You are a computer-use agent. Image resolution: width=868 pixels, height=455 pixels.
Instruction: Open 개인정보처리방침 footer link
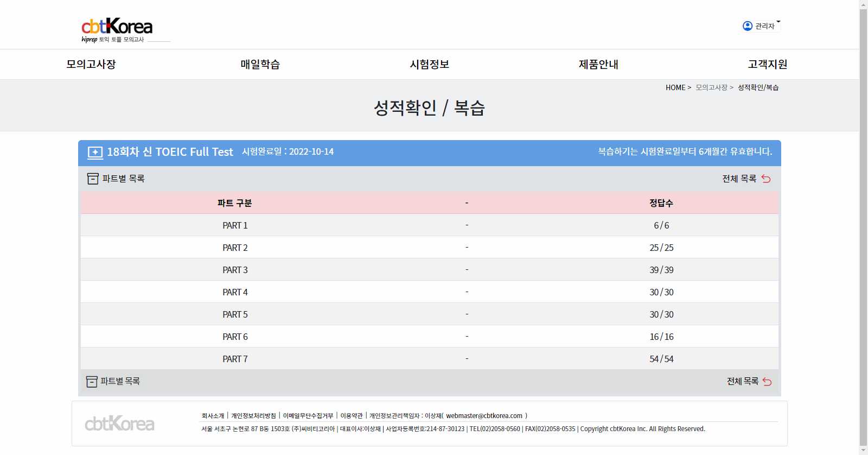[253, 416]
